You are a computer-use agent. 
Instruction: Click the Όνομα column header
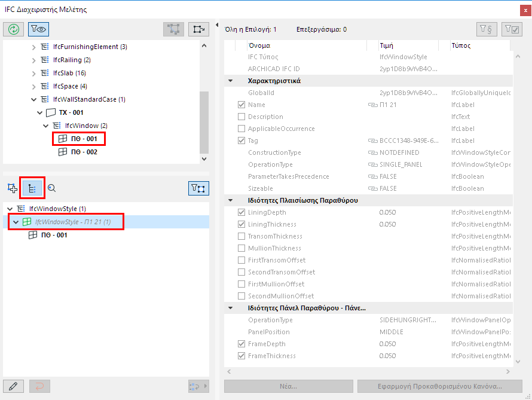[x=307, y=45]
